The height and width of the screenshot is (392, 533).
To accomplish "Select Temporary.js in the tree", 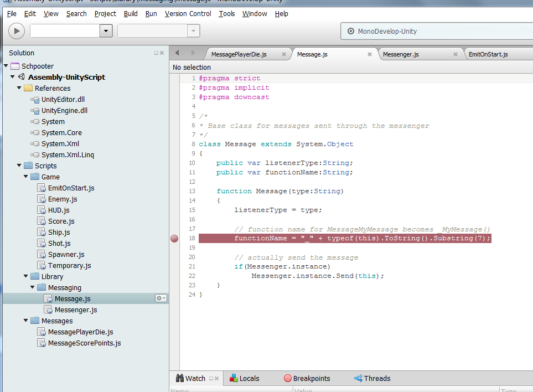I will click(x=69, y=266).
